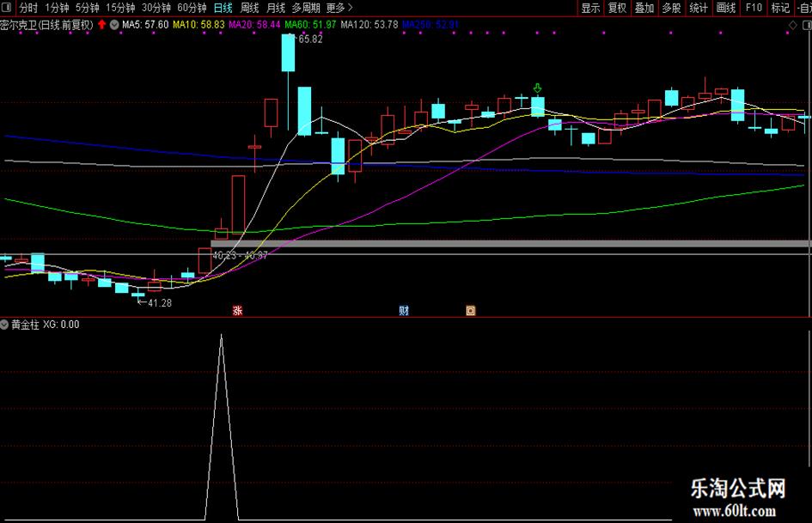Viewport: 812px width, 523px height.
Task: Switch to the 1分钟 period tab
Action: click(57, 8)
